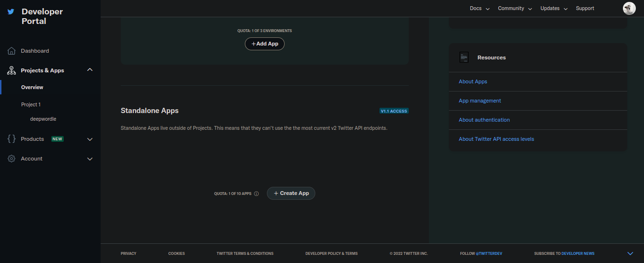
Task: Open the App management link
Action: [x=480, y=101]
